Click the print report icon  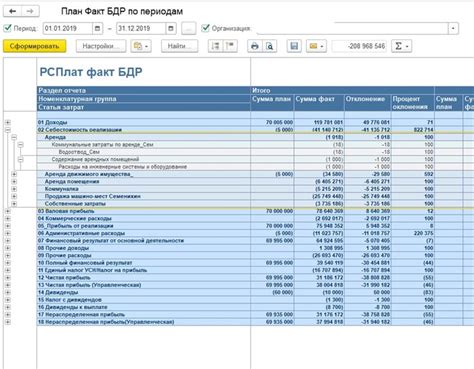(x=255, y=46)
